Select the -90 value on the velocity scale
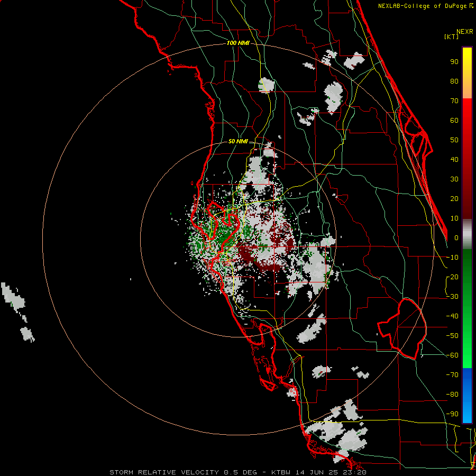Screen dimensions: 476x476 452,414
